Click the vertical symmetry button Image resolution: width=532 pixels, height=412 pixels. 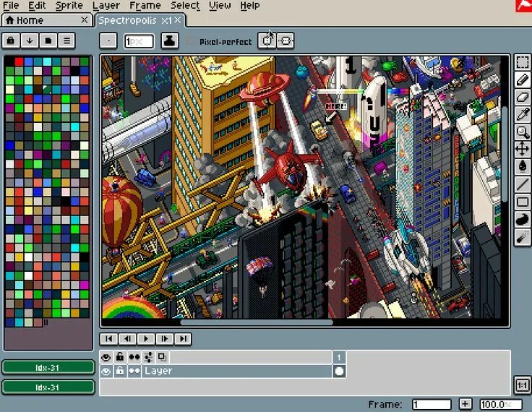click(x=267, y=41)
